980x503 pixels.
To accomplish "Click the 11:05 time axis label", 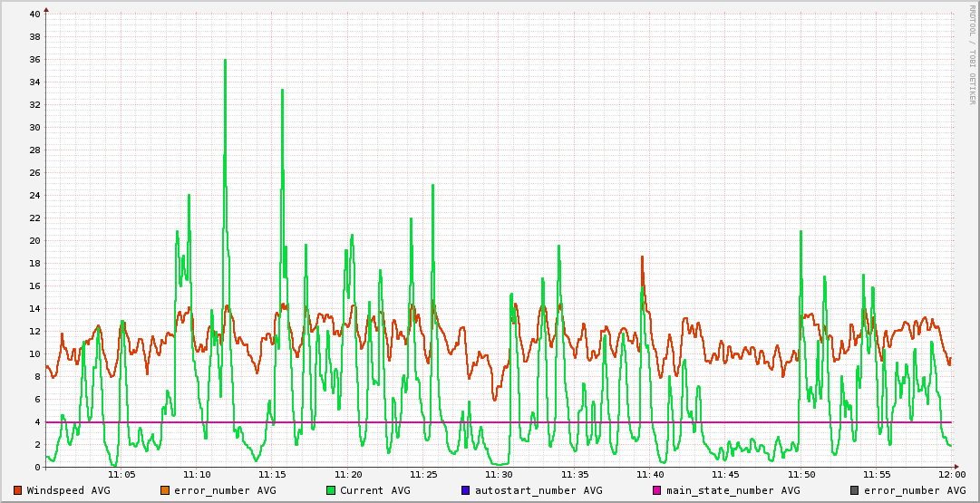I will pyautogui.click(x=121, y=475).
